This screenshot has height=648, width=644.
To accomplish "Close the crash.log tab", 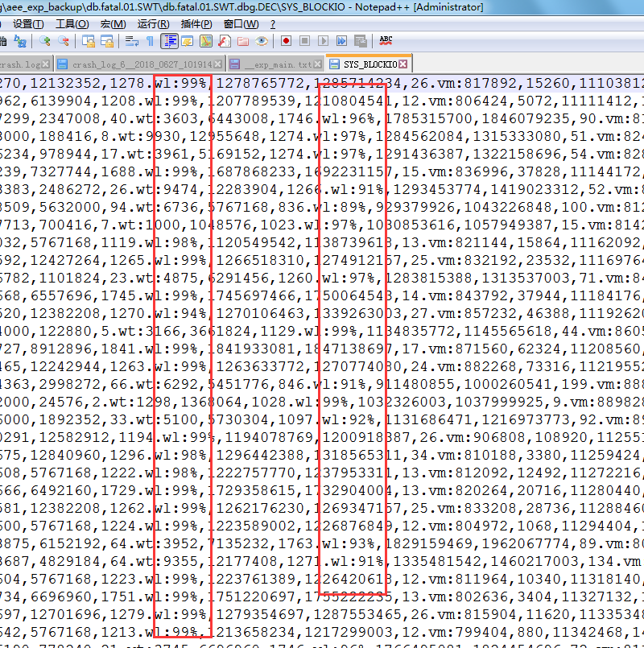I will tap(46, 64).
